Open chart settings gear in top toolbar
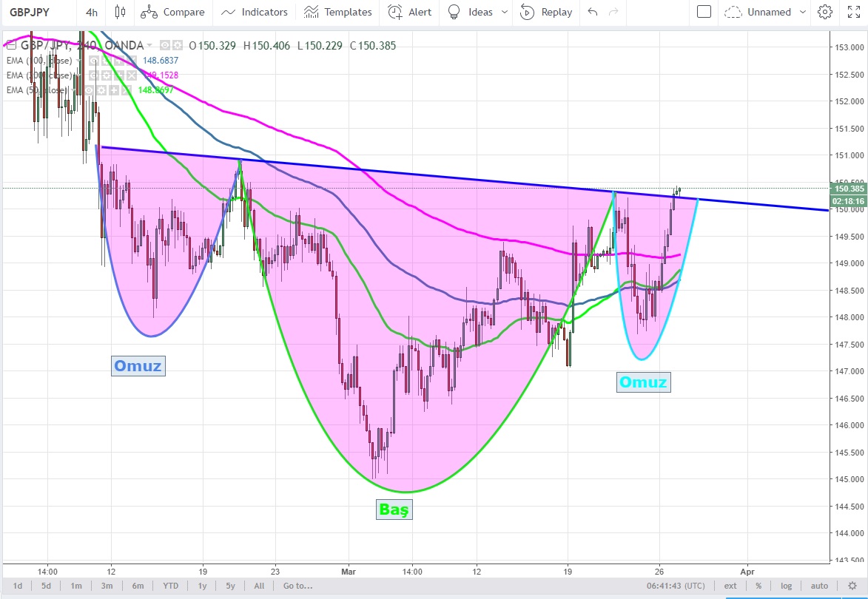This screenshot has height=599, width=868. coord(824,12)
